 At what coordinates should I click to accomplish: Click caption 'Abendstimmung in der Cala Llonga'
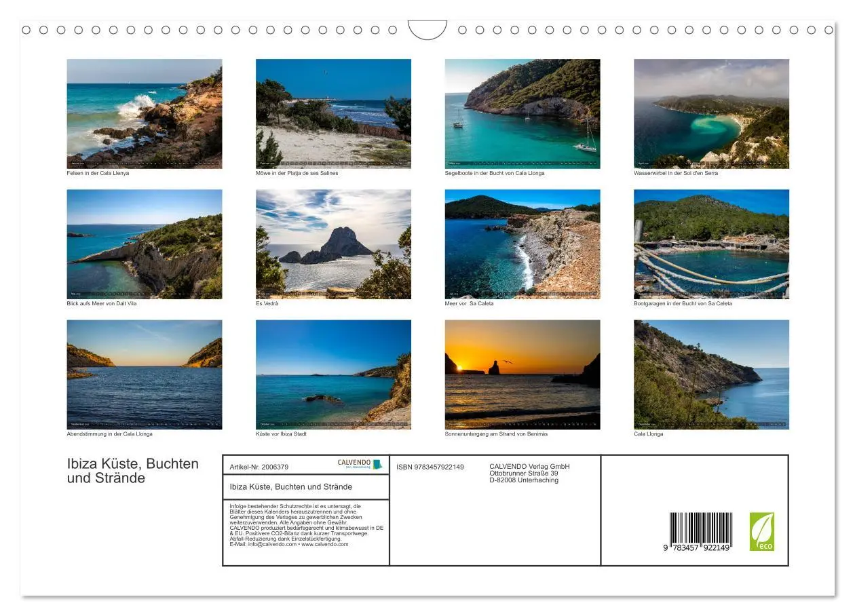[x=110, y=434]
